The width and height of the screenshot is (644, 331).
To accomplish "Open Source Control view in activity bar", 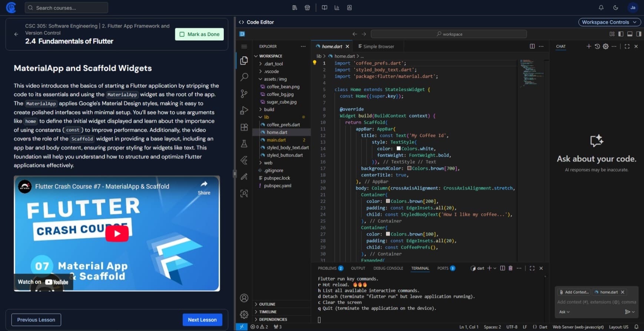I will (244, 94).
